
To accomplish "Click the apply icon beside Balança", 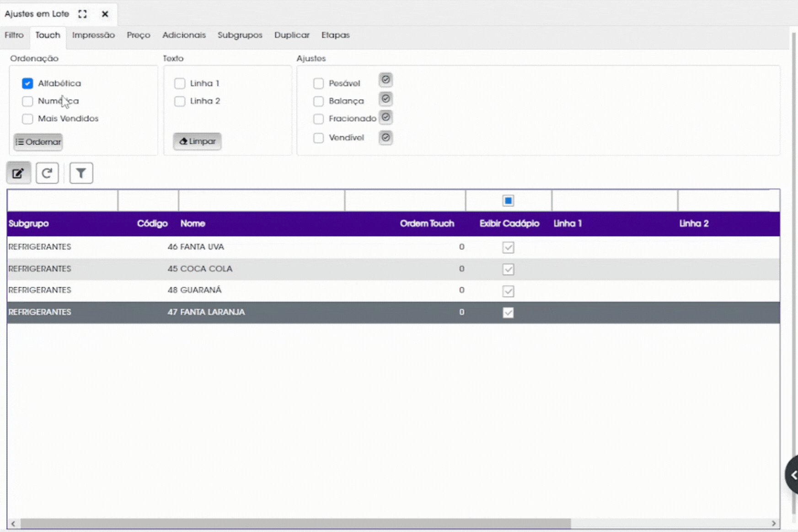I will (386, 99).
